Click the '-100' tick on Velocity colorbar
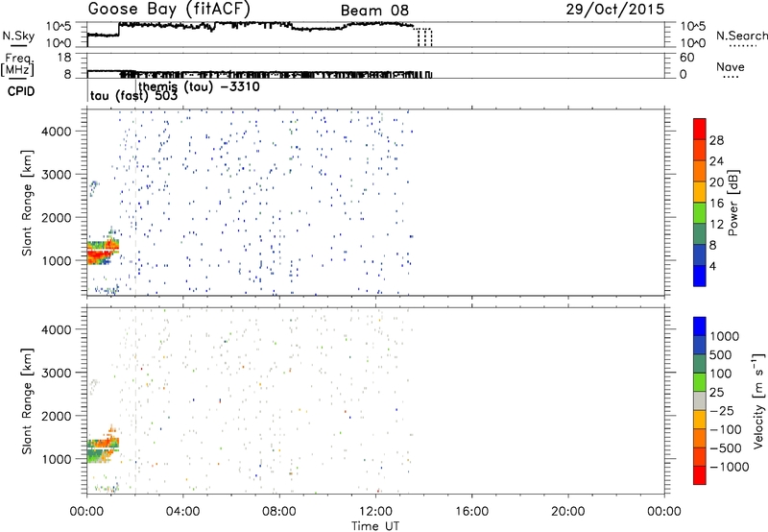 click(x=726, y=429)
